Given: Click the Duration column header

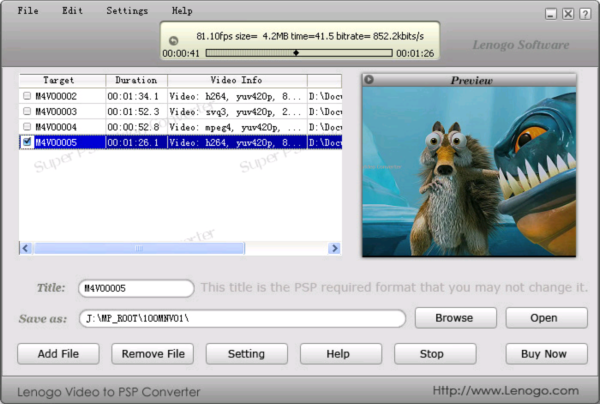Looking at the screenshot, I should [136, 80].
